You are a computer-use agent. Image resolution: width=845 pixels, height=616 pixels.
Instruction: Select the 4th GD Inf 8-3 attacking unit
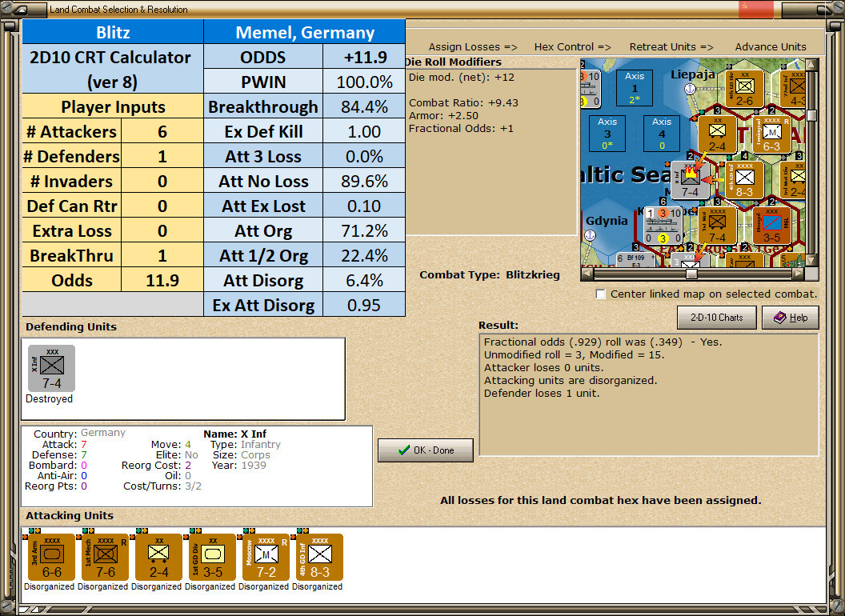[x=319, y=558]
